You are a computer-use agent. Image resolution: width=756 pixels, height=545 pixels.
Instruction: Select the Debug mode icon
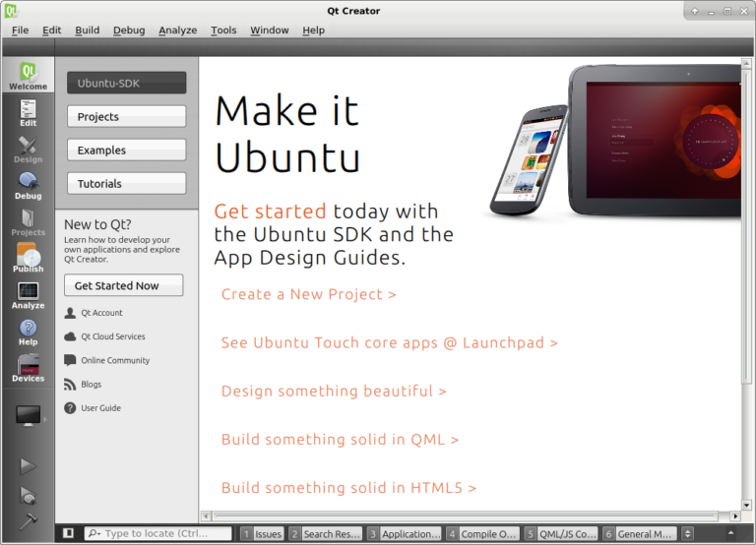[28, 186]
